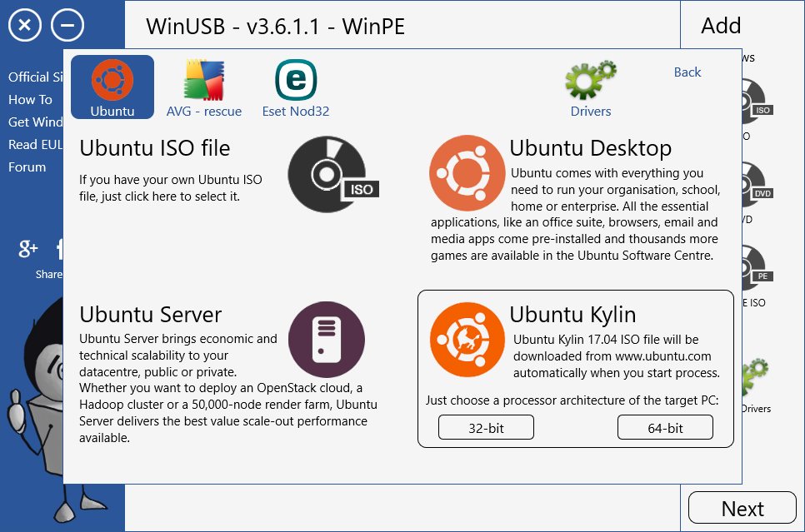Screen dimensions: 805x532
Task: Minimize the WinUSB window
Action: click(x=67, y=26)
